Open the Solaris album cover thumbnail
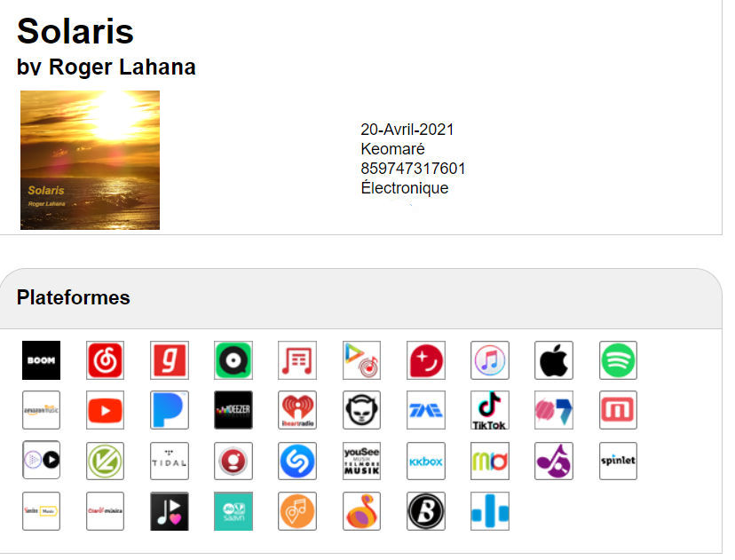Screen dimensions: 735x560 click(90, 160)
